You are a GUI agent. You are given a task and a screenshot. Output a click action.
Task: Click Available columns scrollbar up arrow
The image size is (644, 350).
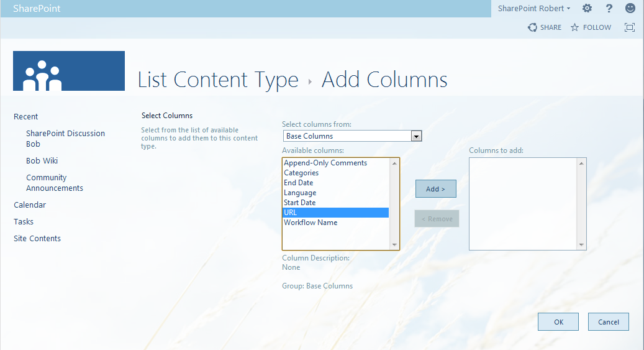(x=394, y=163)
